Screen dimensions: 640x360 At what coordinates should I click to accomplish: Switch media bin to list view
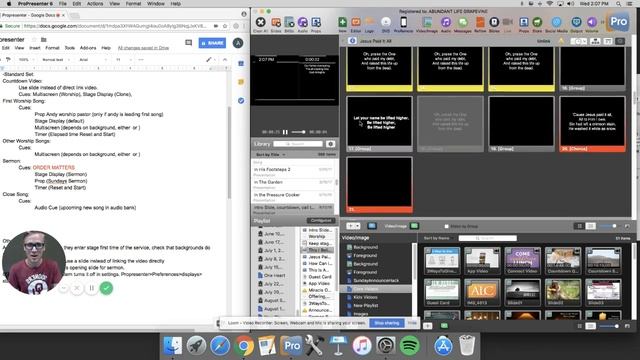590,226
